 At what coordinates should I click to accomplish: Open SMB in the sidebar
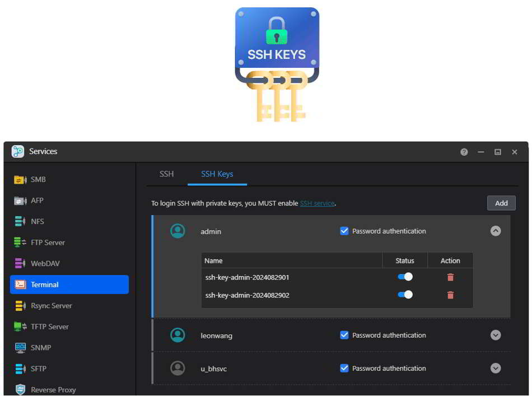click(69, 179)
